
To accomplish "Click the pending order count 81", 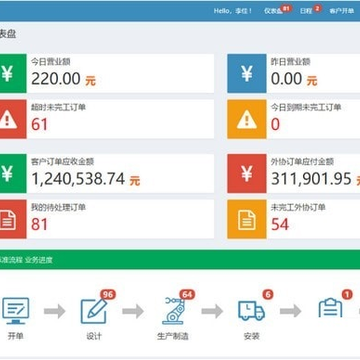I will [39, 225].
